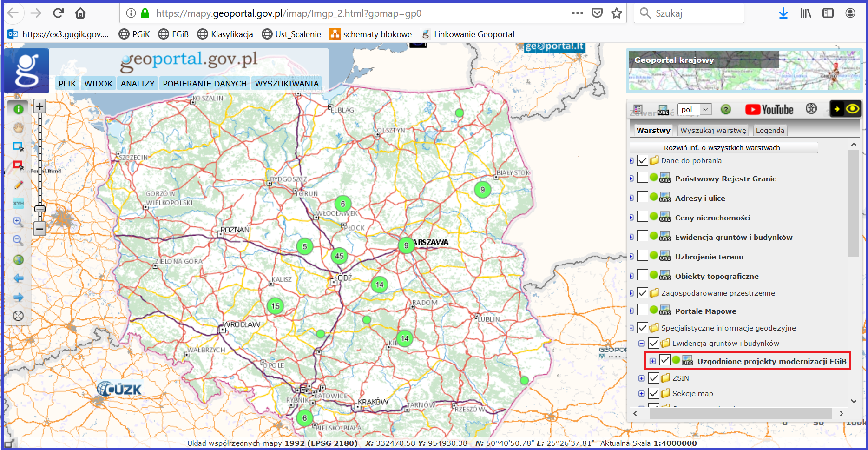The image size is (868, 450).
Task: Click Rozwiń inf. o wszystkich warstwach button
Action: [x=723, y=148]
